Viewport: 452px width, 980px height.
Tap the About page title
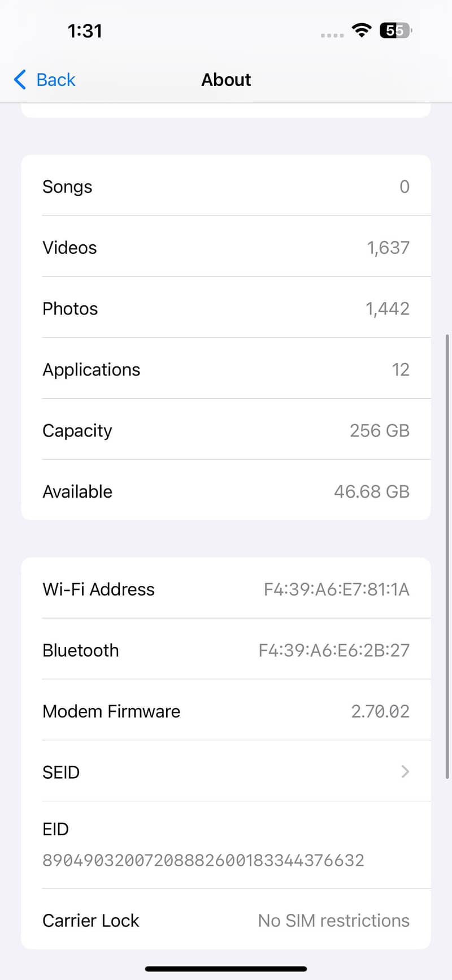pyautogui.click(x=226, y=80)
